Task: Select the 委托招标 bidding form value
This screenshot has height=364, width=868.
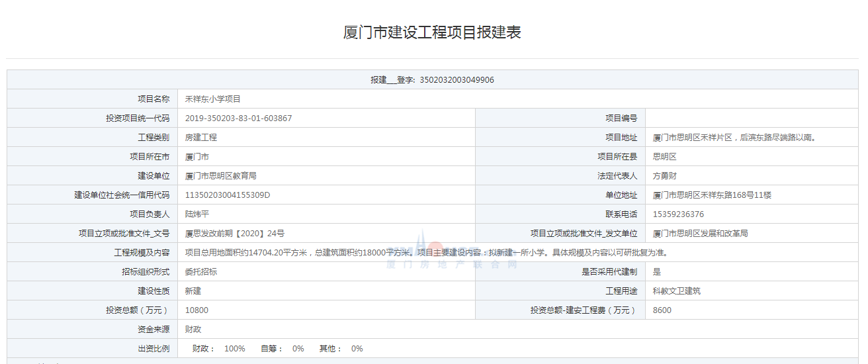Action: (x=201, y=272)
